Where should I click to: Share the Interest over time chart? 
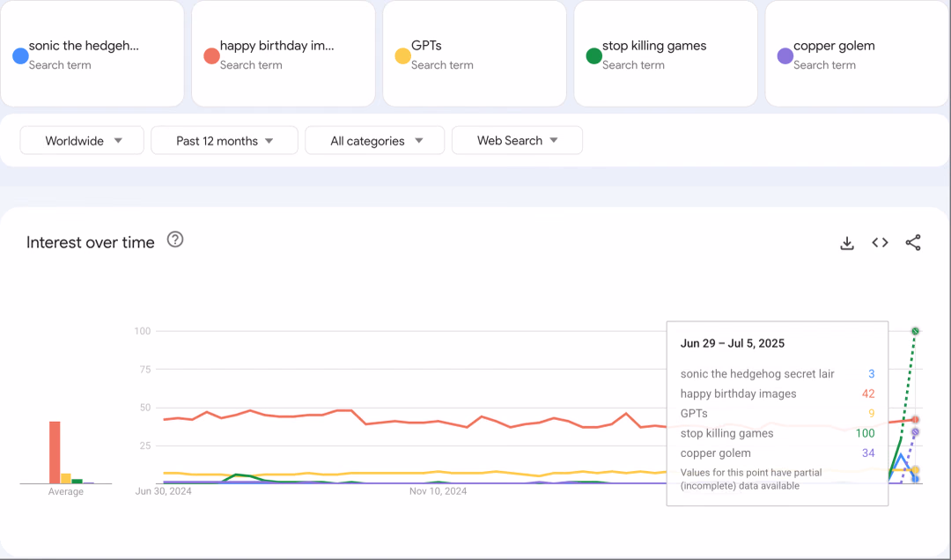tap(913, 243)
